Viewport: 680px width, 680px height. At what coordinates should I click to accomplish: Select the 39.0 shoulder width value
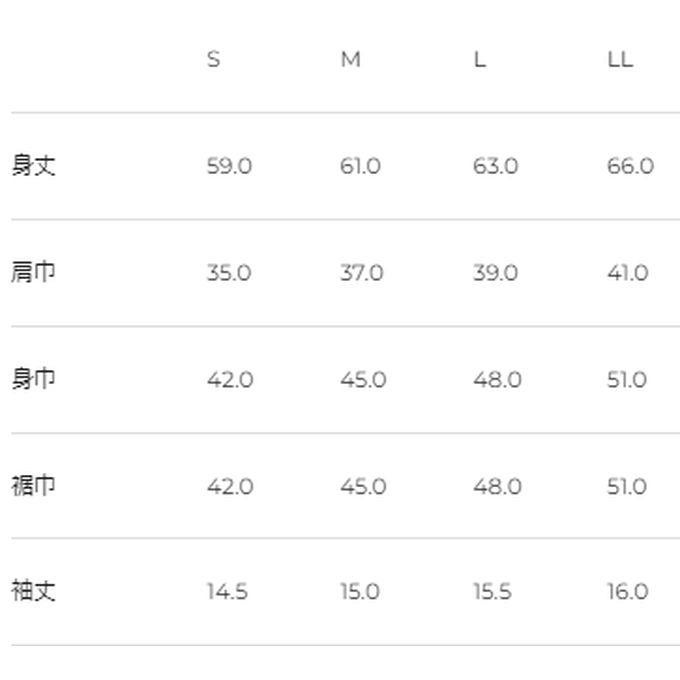[495, 273]
